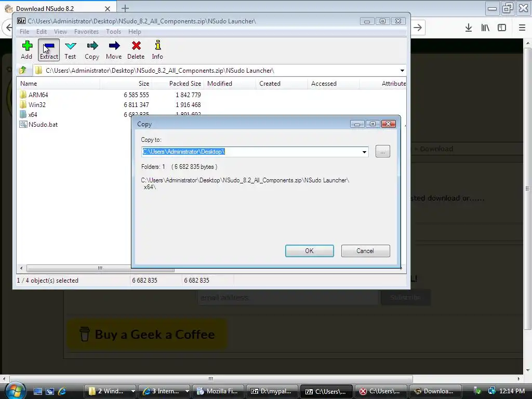Open a new browser tab

point(125,8)
